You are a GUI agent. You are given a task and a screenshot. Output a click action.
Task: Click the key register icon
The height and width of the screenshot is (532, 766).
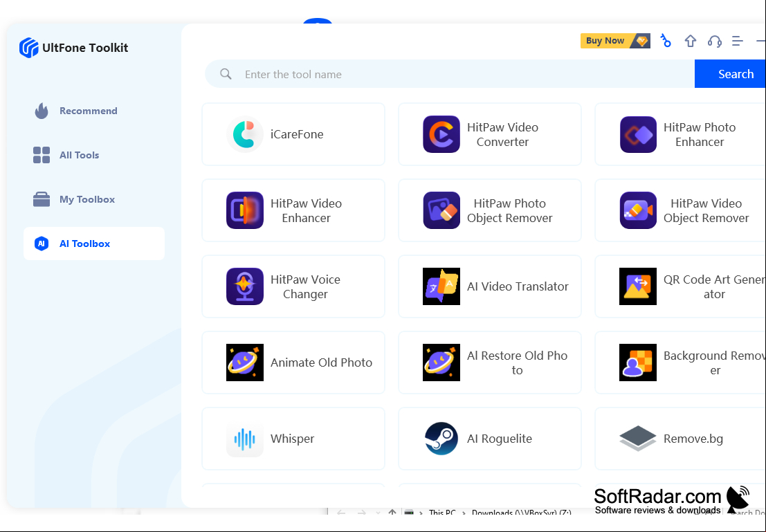(x=666, y=41)
